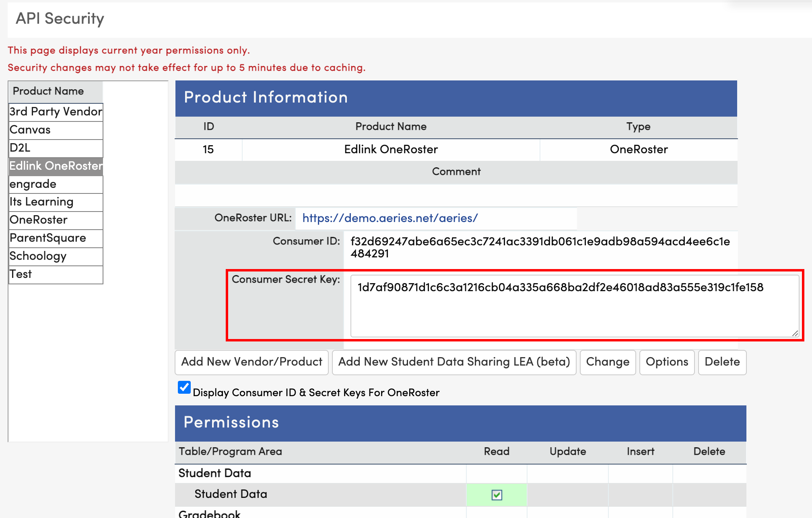Grab the resize handle of the Secret Key box
812x518 pixels.
pos(795,333)
